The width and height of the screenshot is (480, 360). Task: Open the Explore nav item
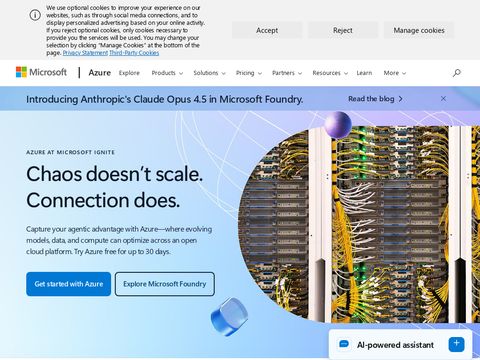click(x=129, y=73)
